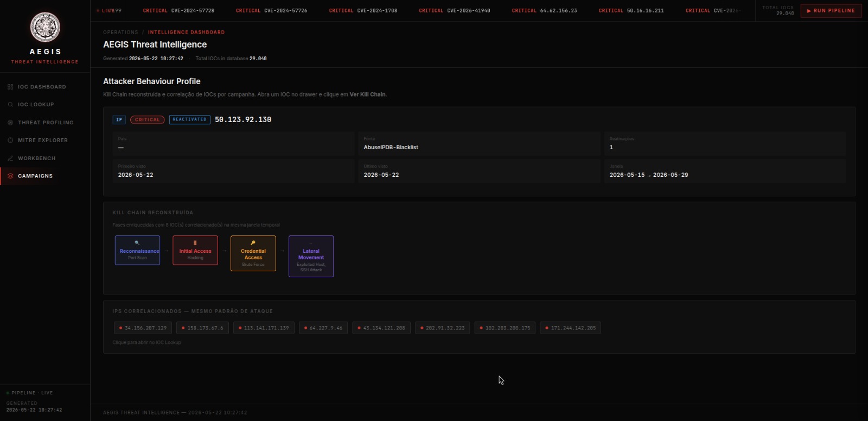
Task: Open correlated IP 113.141.171.139
Action: (264, 328)
